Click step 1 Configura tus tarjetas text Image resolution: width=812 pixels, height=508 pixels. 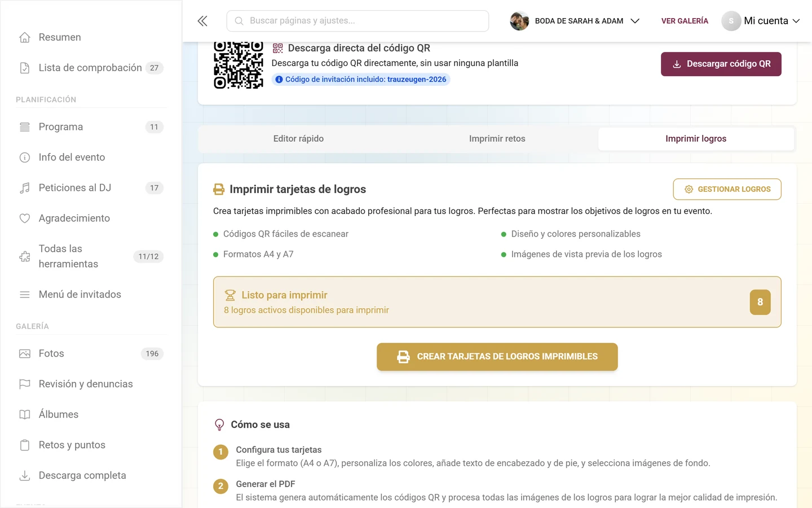(279, 450)
